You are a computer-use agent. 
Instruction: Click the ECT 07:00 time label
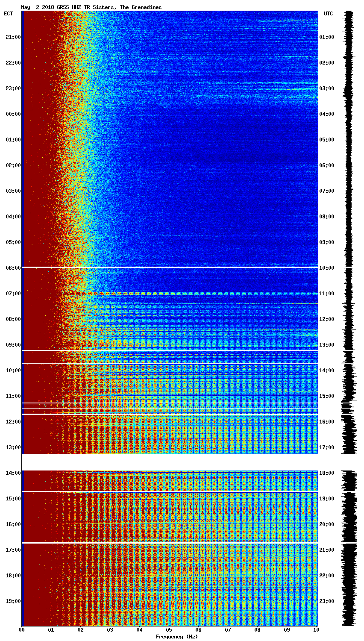coord(13,294)
